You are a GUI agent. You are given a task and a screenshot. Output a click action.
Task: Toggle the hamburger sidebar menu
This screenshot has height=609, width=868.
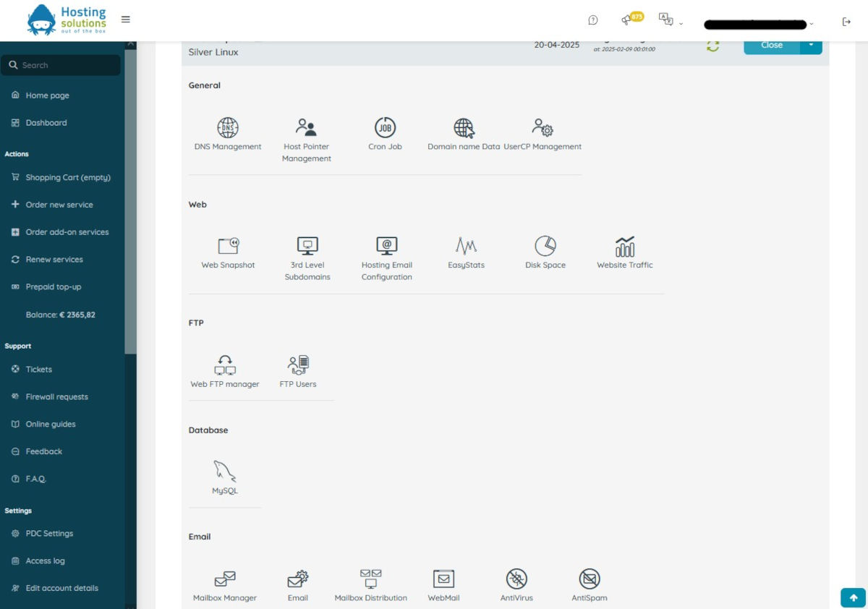point(126,20)
